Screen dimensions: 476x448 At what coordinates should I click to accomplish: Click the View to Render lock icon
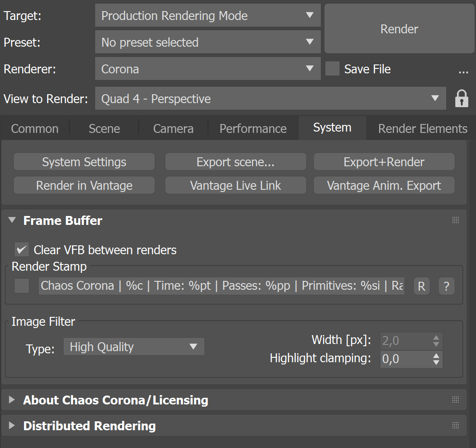[461, 98]
